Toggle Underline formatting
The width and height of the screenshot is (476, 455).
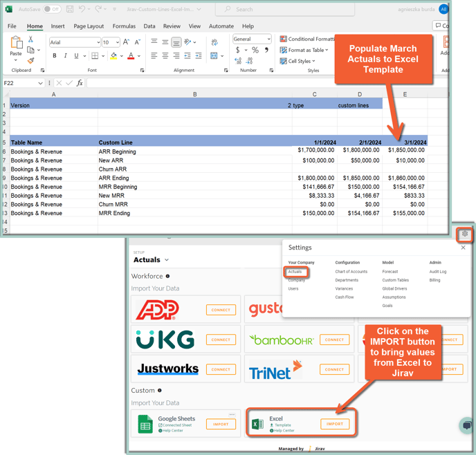[x=76, y=55]
